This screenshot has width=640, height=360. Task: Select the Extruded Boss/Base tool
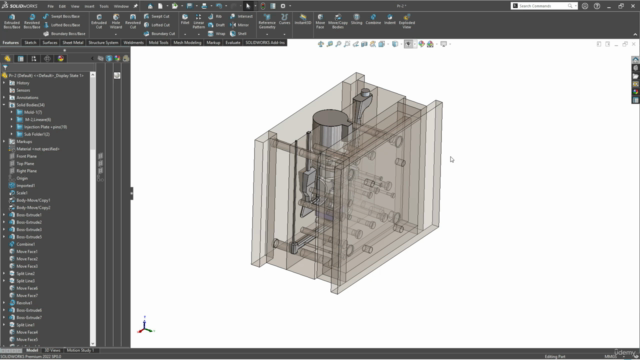(x=12, y=21)
